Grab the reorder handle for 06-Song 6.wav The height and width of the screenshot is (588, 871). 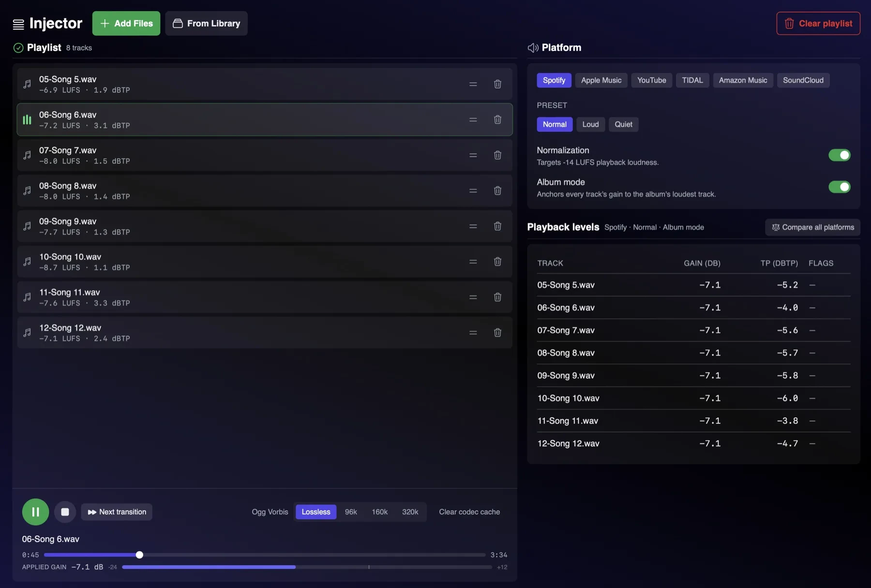pos(473,119)
